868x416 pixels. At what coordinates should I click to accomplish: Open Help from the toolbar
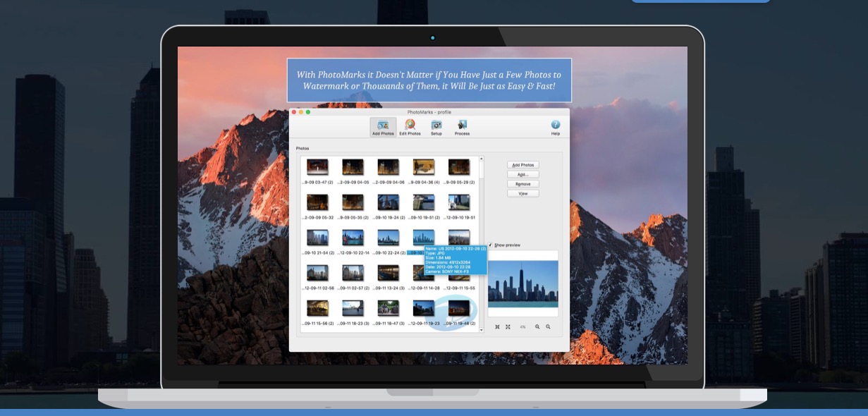(x=556, y=127)
